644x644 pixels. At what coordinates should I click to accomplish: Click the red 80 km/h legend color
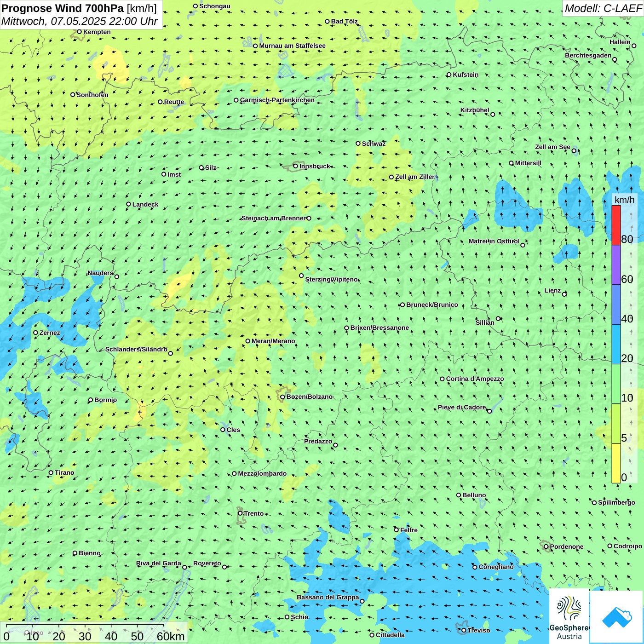616,225
